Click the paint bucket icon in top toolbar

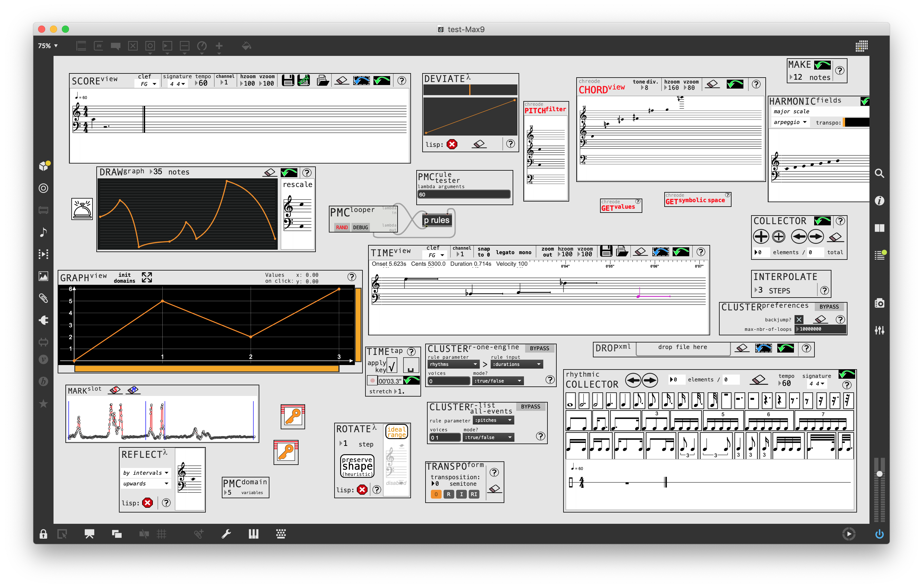[x=247, y=46]
